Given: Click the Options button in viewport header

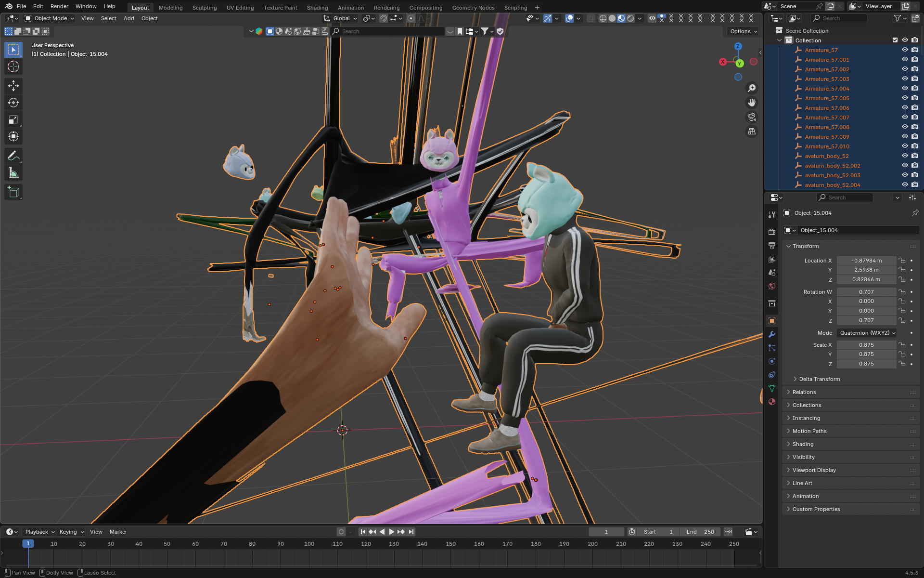Looking at the screenshot, I should click(x=743, y=31).
